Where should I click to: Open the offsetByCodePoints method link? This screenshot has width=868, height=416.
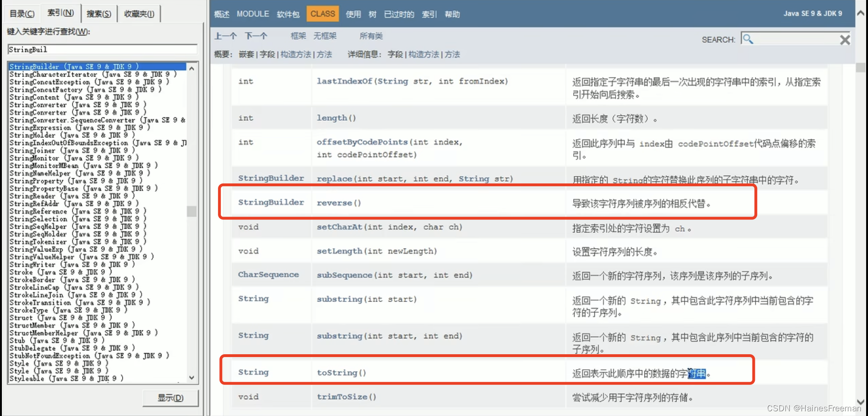(362, 142)
